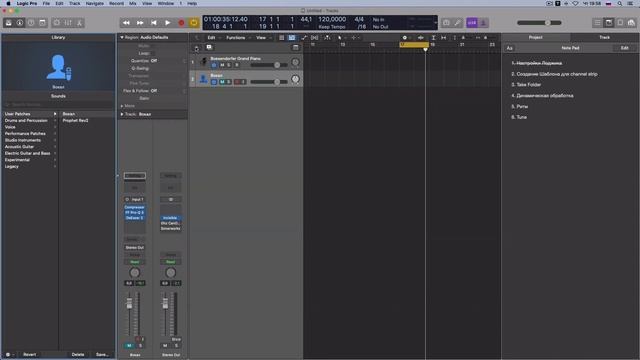
Task: Open the Loop Browser button
Action: point(620,23)
